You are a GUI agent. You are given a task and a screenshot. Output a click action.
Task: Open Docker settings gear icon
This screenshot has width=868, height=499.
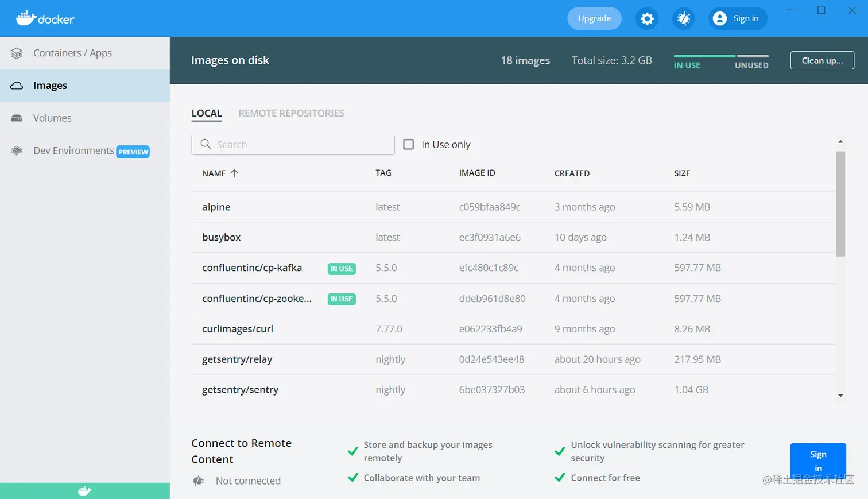click(x=647, y=19)
